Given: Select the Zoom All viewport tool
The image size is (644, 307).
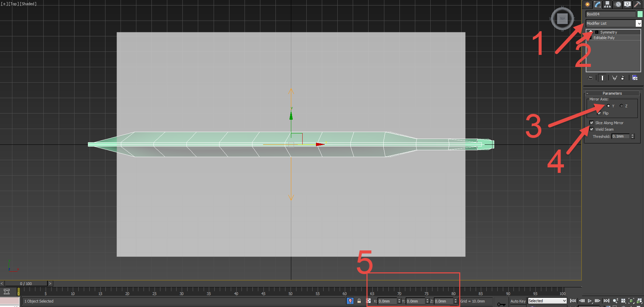Looking at the screenshot, I should 623,301.
